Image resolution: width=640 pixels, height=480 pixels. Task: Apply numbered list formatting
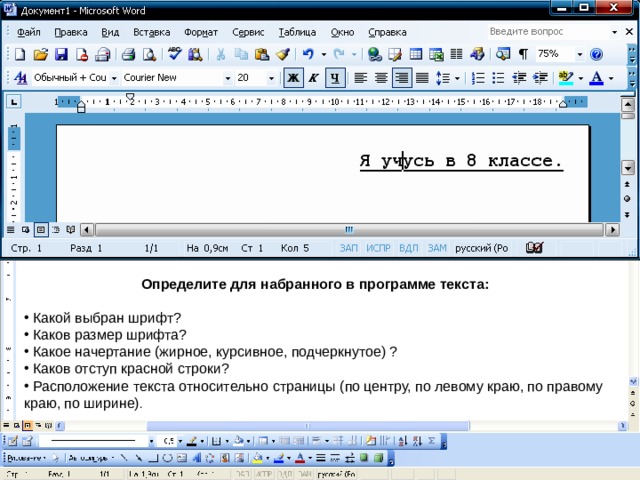coord(478,78)
